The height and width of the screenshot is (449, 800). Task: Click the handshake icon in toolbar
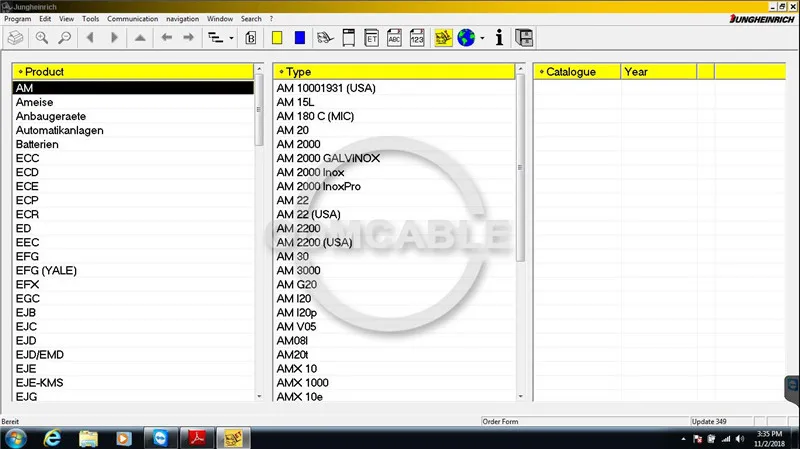click(325, 38)
